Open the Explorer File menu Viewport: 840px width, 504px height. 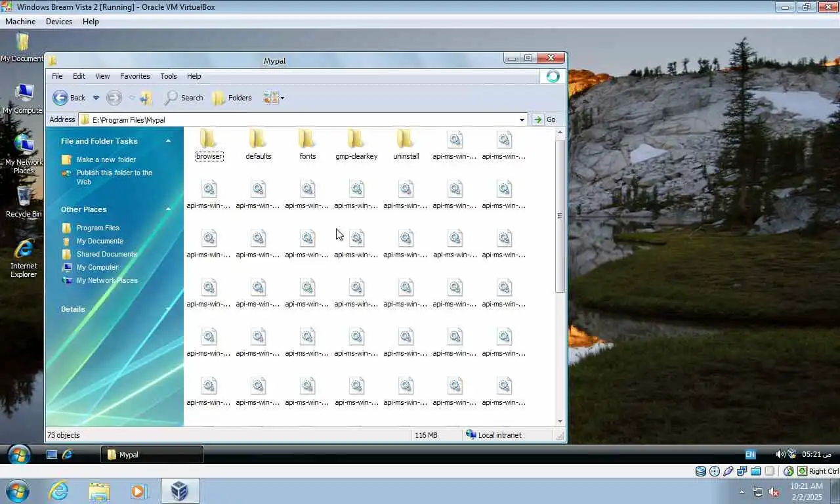pyautogui.click(x=57, y=76)
